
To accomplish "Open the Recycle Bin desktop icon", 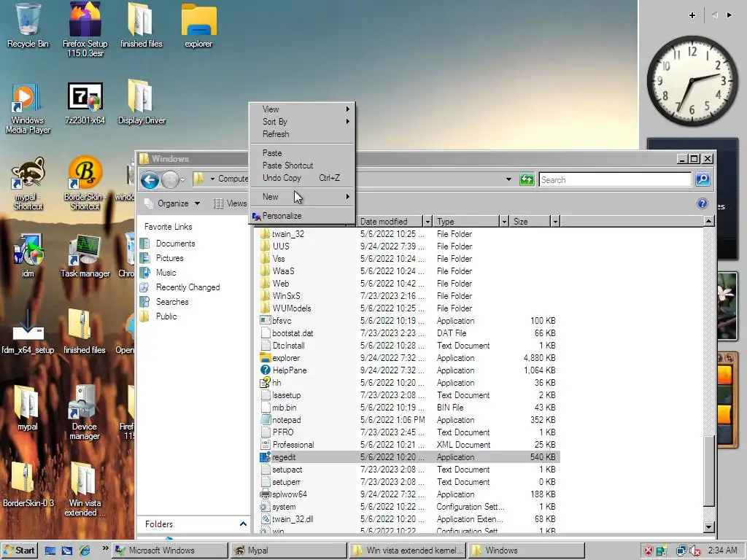I will (x=28, y=26).
